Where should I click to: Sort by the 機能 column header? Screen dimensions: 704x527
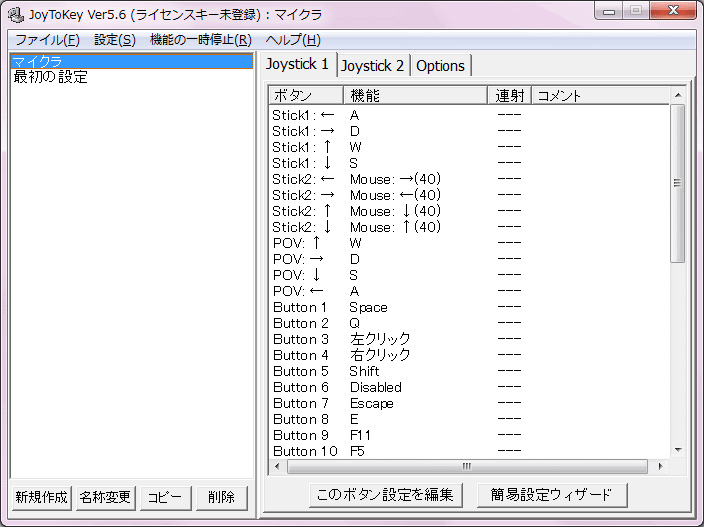[x=415, y=95]
